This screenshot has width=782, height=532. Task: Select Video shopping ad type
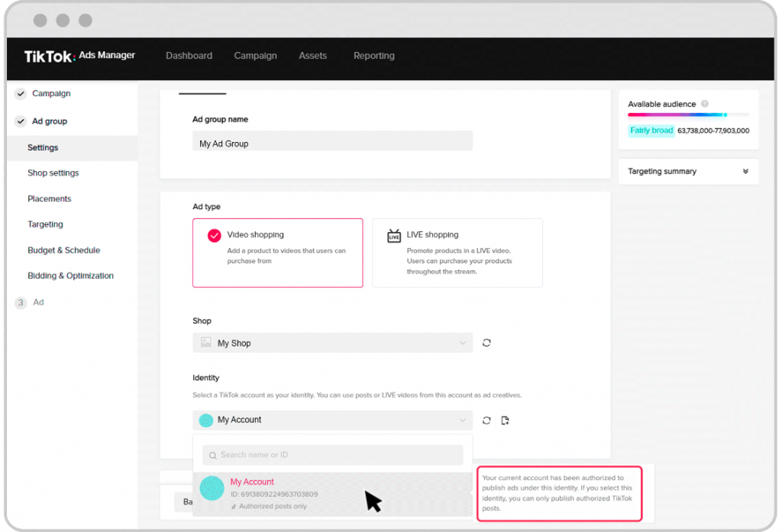pos(278,253)
